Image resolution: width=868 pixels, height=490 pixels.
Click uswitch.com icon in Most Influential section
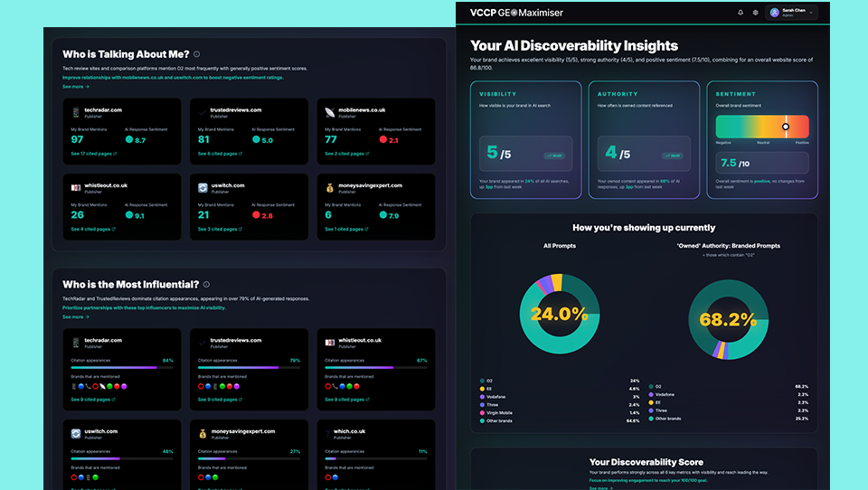click(x=76, y=434)
